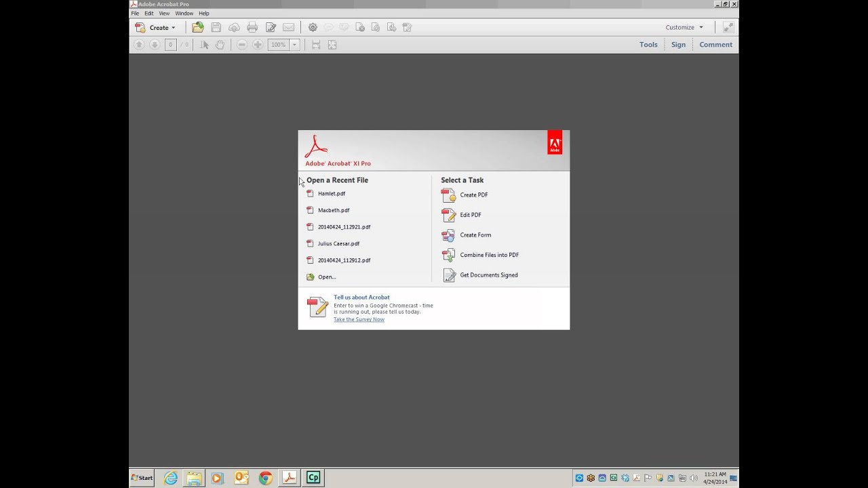The height and width of the screenshot is (488, 868).
Task: Select the text selection cursor tool
Action: click(204, 45)
